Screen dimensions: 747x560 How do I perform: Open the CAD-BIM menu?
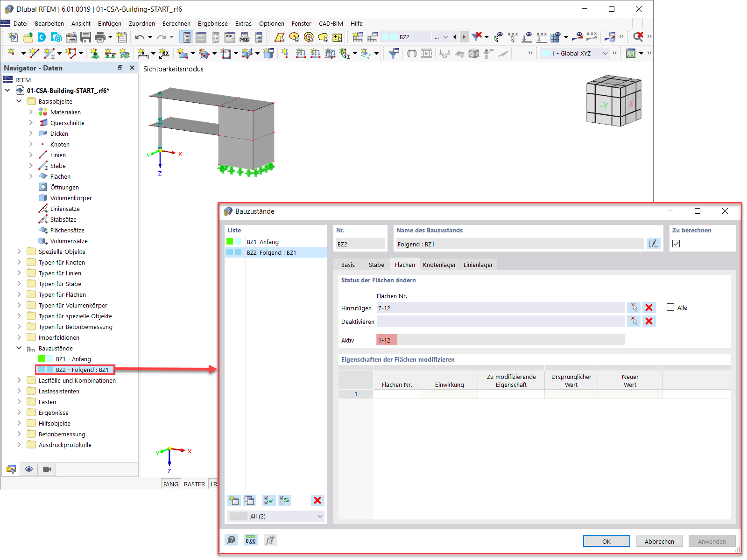tap(331, 23)
